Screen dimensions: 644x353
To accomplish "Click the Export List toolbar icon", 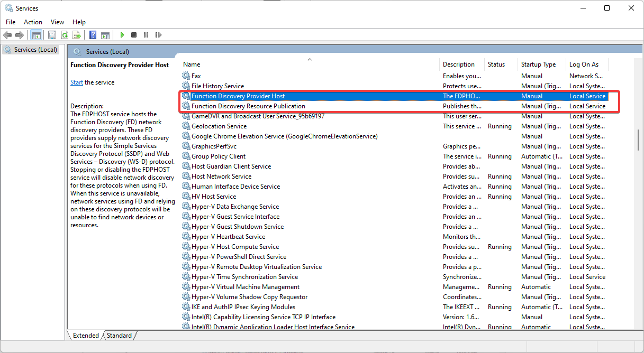I will coord(77,35).
